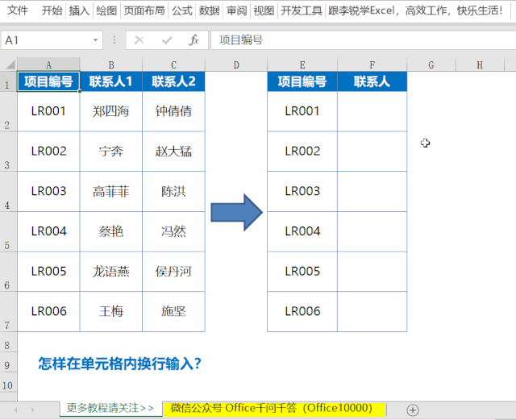The height and width of the screenshot is (420, 516).
Task: Select row 7 header
Action: [x=8, y=312]
